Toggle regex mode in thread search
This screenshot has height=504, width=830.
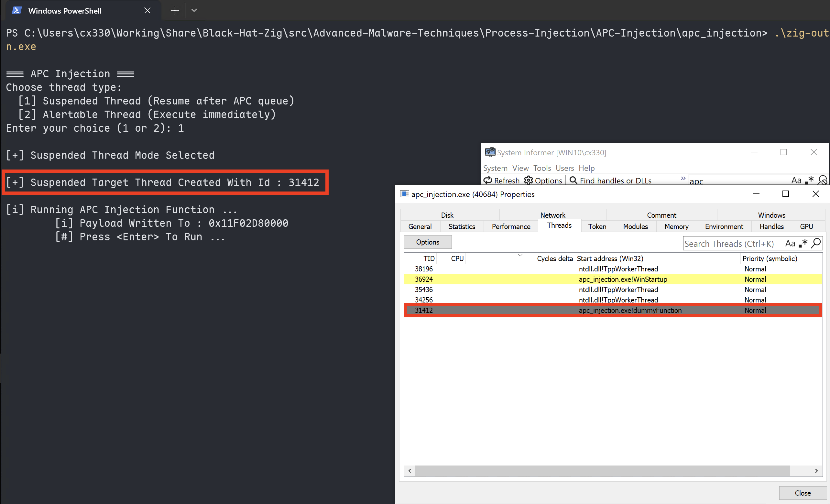tap(803, 243)
